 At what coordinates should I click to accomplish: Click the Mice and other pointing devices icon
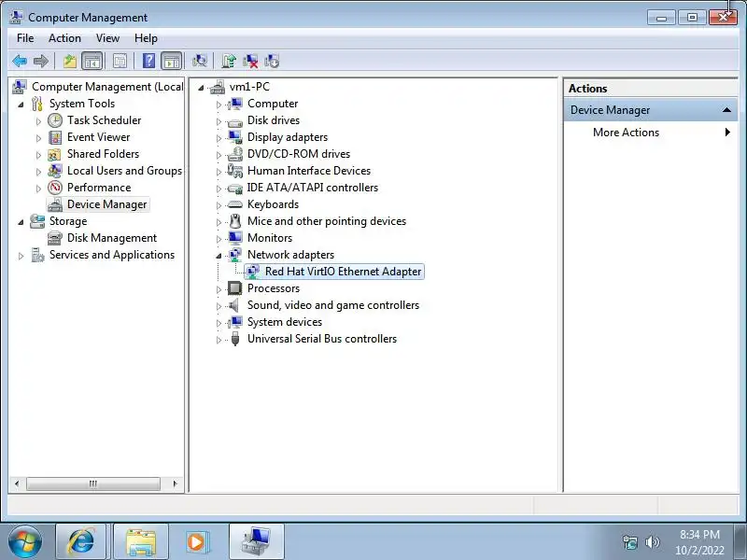click(x=235, y=221)
